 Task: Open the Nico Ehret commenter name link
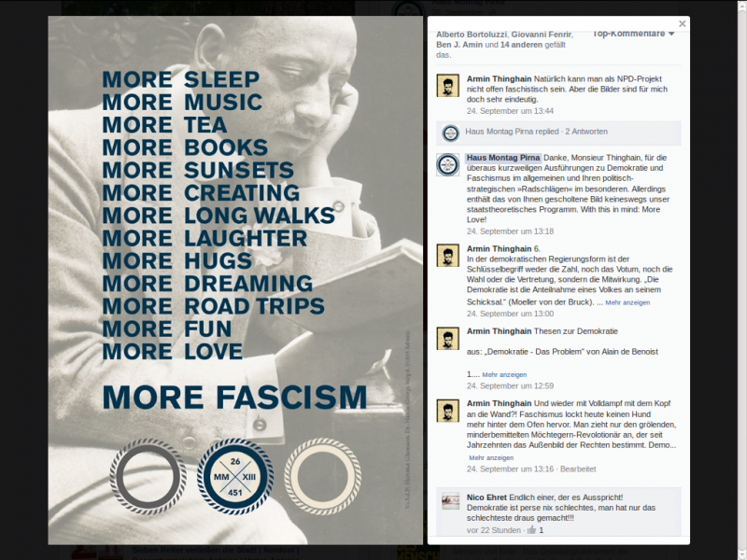tap(486, 497)
